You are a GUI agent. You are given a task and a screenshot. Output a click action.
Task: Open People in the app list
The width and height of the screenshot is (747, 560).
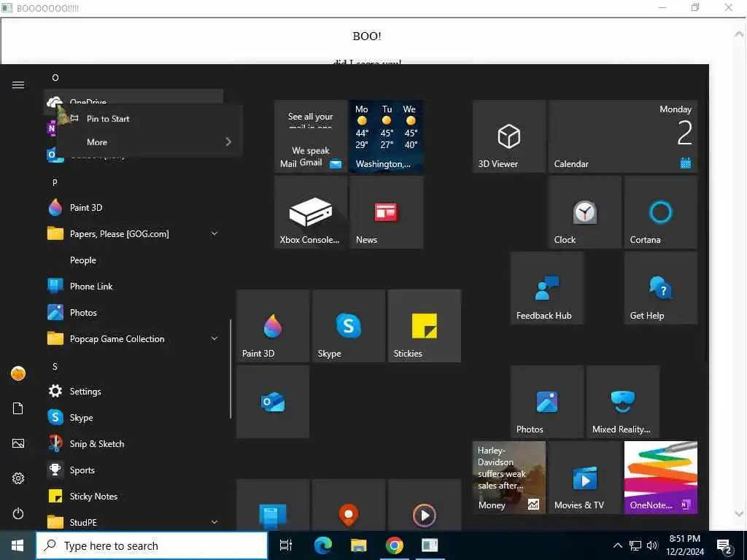coord(133,260)
